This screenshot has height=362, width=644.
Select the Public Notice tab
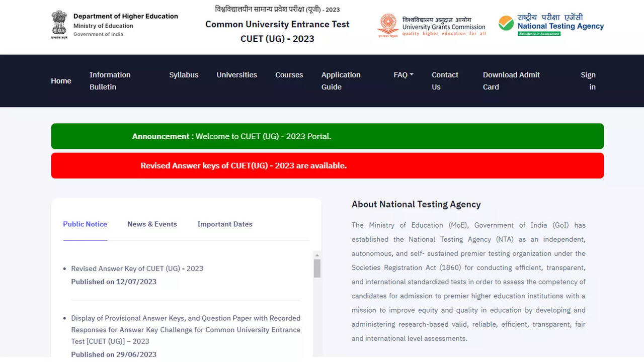(85, 224)
